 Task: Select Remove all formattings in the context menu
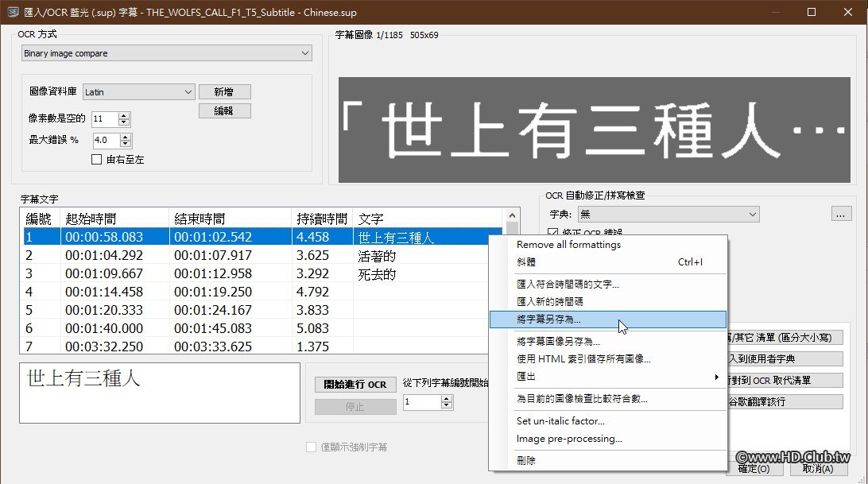(569, 244)
